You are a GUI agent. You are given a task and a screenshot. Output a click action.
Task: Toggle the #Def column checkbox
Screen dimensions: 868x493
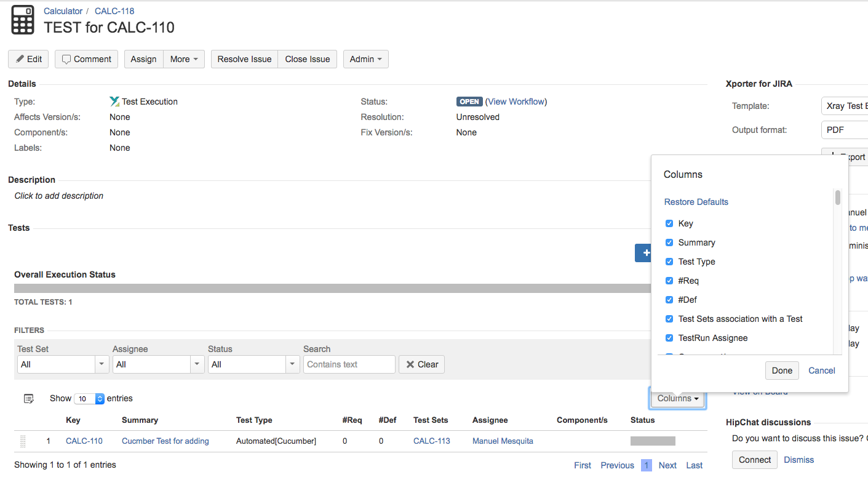(x=669, y=300)
